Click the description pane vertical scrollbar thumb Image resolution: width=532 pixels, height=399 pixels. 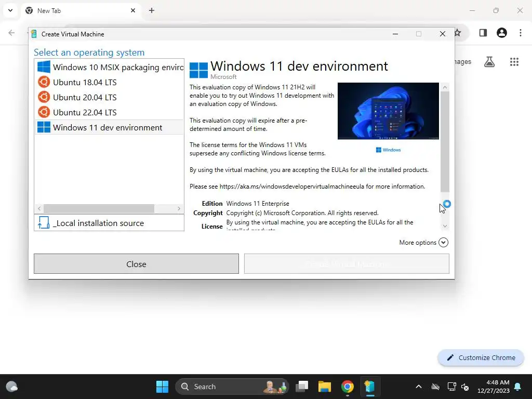coord(445,141)
